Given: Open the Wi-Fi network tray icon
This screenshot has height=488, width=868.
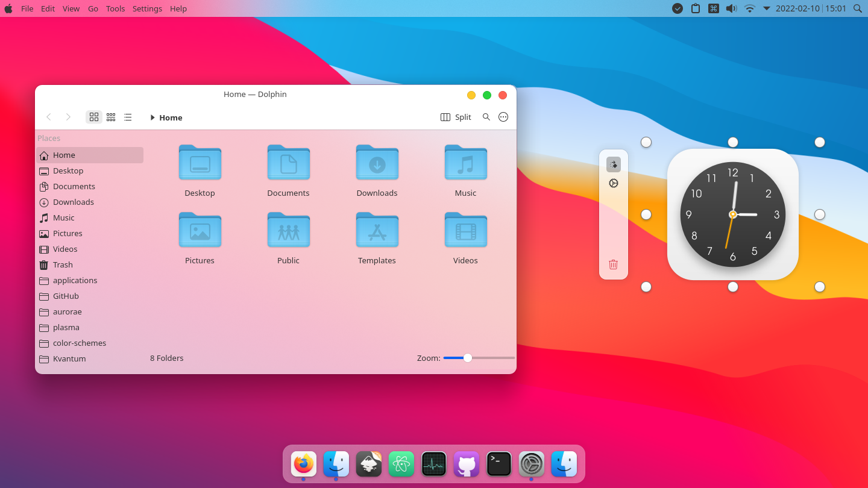Looking at the screenshot, I should (x=750, y=8).
